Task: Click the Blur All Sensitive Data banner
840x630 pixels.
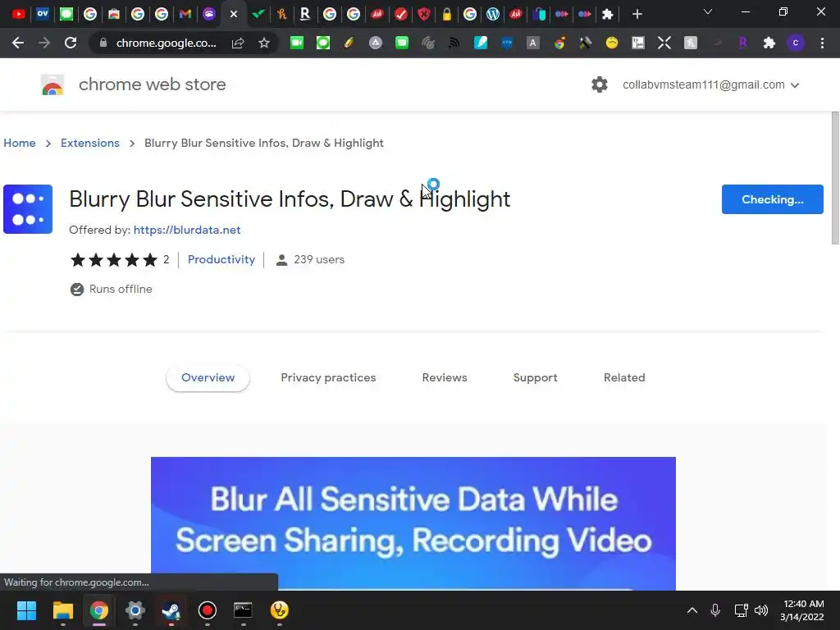Action: [x=413, y=523]
